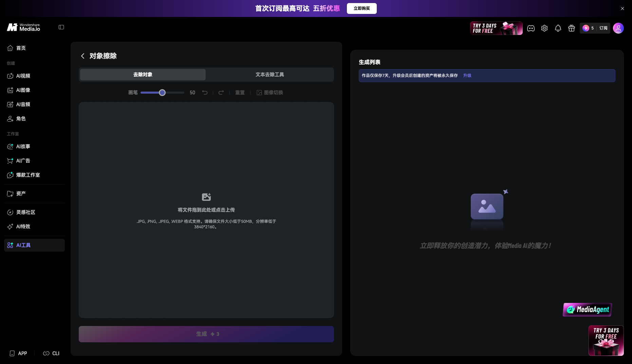Open AI视频 in the sidebar

pos(34,76)
